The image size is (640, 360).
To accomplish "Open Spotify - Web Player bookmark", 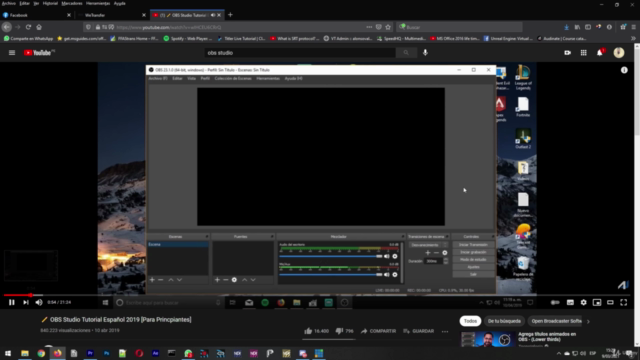I will (188, 38).
